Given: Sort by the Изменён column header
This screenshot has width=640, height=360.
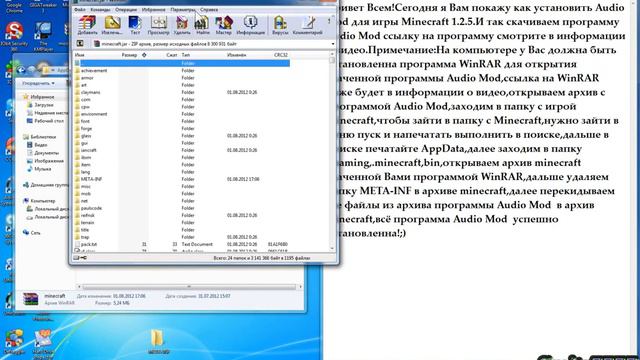Looking at the screenshot, I should coord(237,55).
